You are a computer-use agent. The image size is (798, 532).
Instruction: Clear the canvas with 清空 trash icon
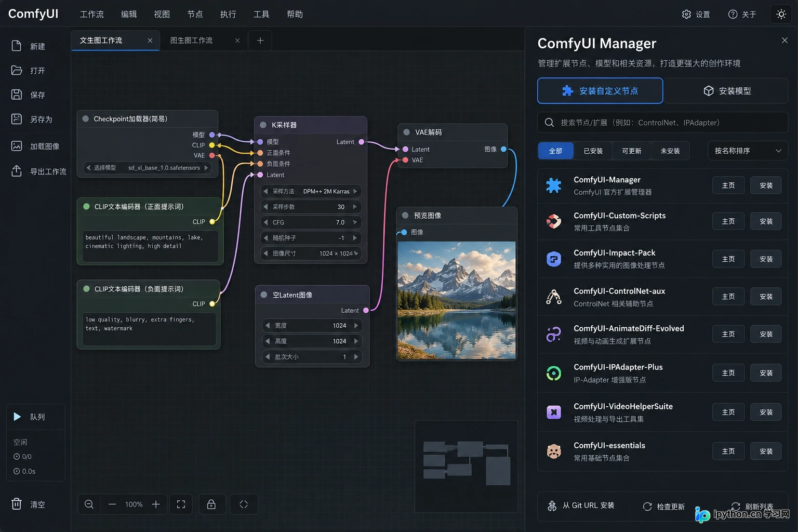tap(17, 504)
